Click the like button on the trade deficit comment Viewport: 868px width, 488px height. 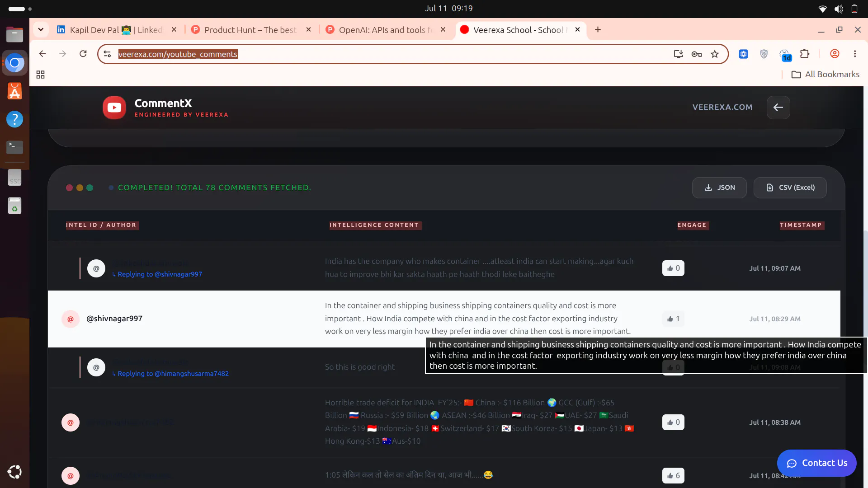pyautogui.click(x=673, y=422)
